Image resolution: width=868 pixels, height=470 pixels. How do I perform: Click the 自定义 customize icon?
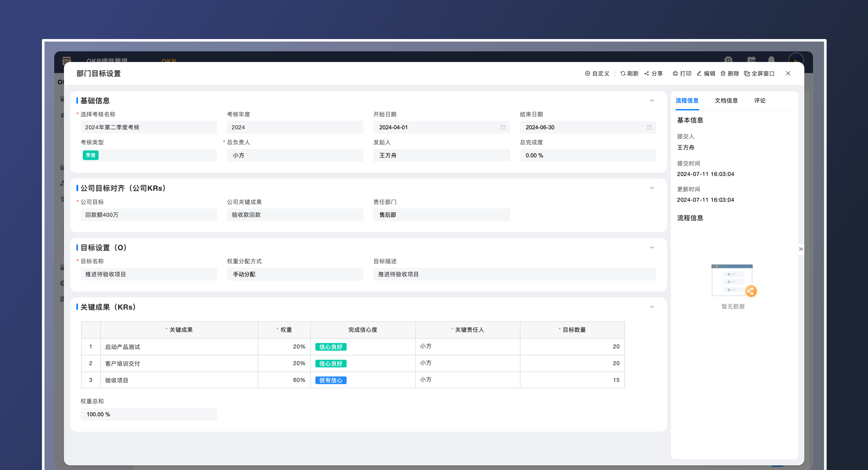(588, 73)
